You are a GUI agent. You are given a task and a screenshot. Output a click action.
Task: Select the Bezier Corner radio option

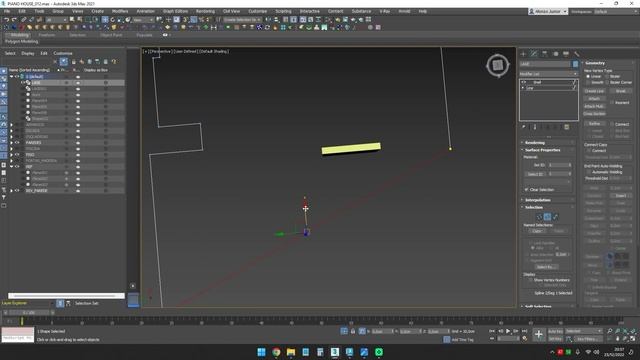point(607,82)
